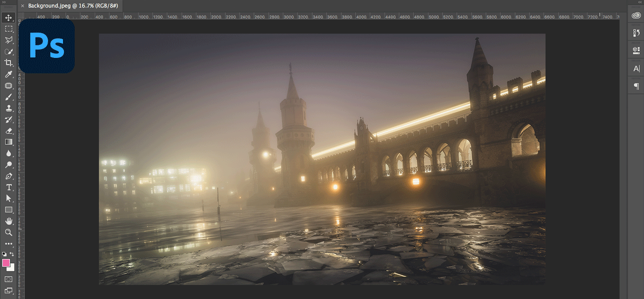Select the Path Selection tool

tap(8, 199)
